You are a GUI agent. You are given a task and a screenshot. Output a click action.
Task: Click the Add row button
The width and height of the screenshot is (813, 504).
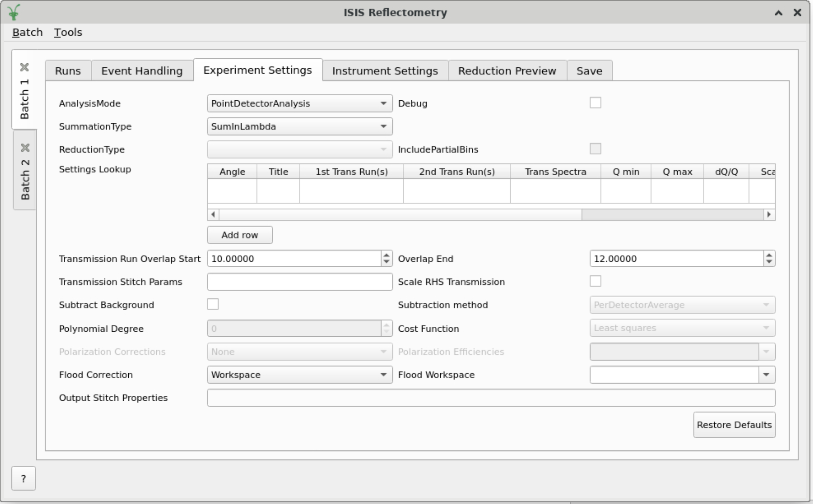pos(240,235)
